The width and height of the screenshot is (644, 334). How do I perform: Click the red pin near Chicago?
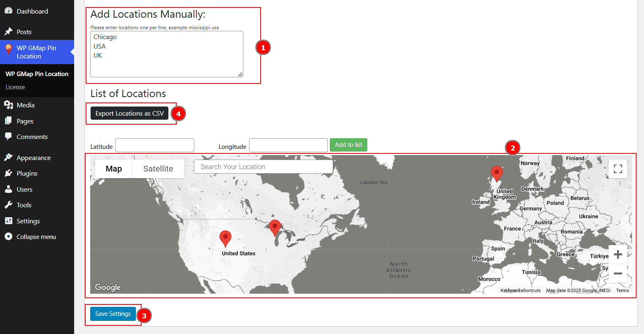pyautogui.click(x=275, y=228)
